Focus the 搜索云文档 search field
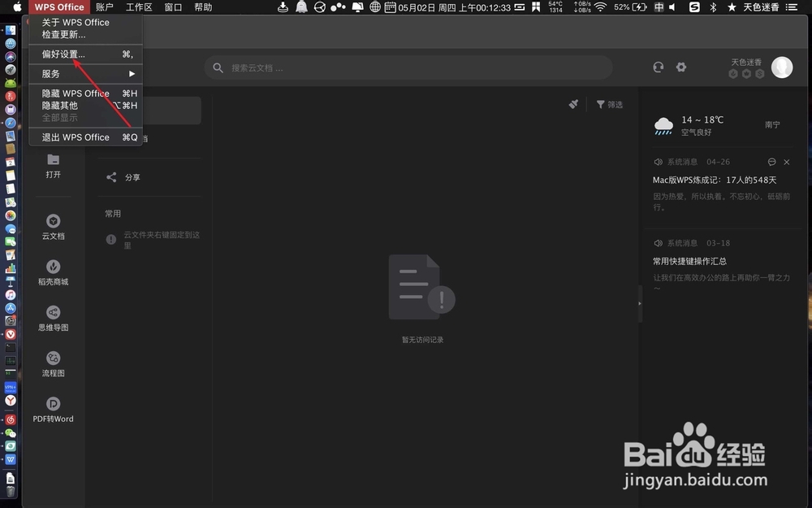 point(408,68)
